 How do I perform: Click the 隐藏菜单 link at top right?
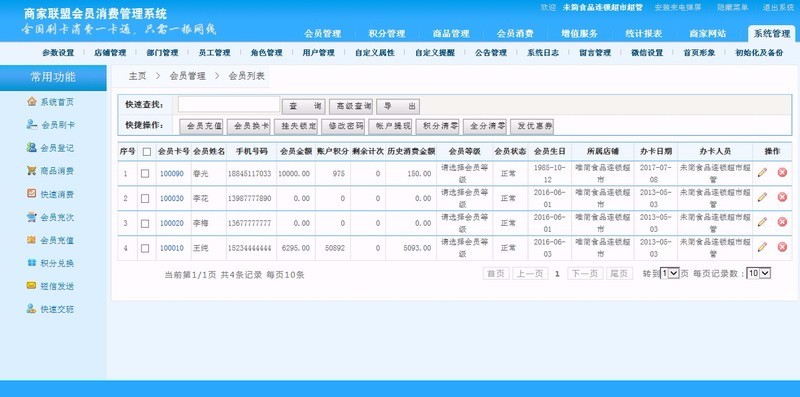click(x=732, y=8)
